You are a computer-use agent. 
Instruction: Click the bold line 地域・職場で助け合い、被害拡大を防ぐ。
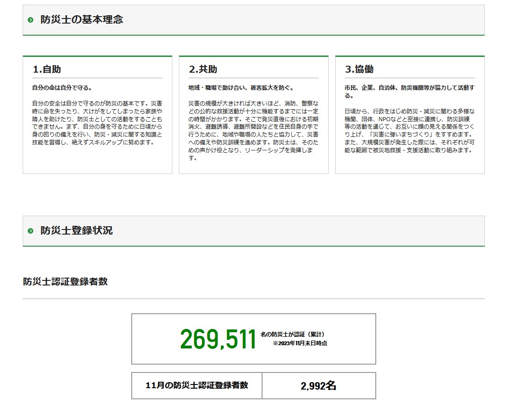241,87
